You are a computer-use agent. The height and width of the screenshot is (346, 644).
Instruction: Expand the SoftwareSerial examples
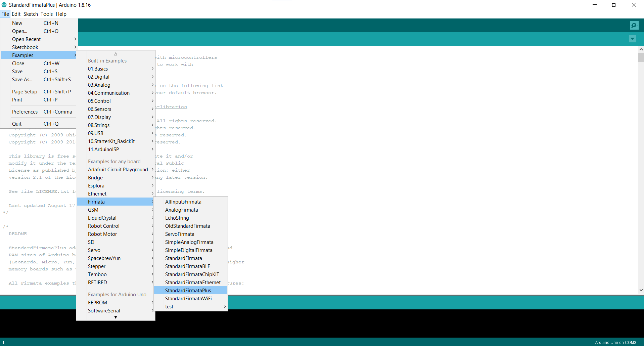coord(116,311)
